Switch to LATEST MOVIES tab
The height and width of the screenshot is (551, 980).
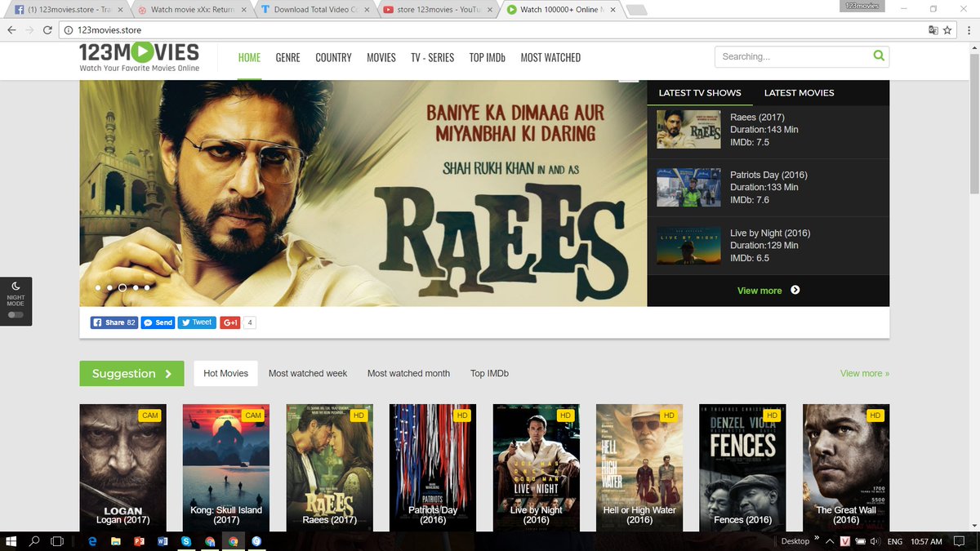[x=799, y=92]
